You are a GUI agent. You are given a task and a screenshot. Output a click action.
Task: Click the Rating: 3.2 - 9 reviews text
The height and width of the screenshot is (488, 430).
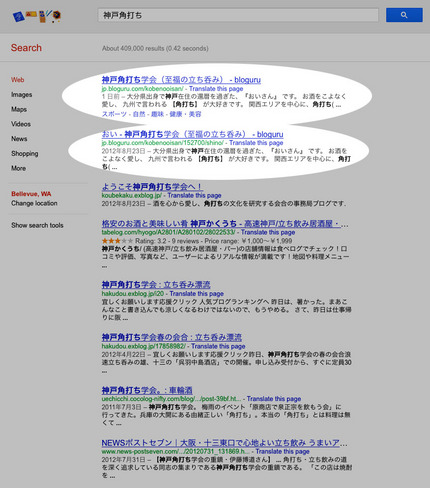[x=167, y=241]
